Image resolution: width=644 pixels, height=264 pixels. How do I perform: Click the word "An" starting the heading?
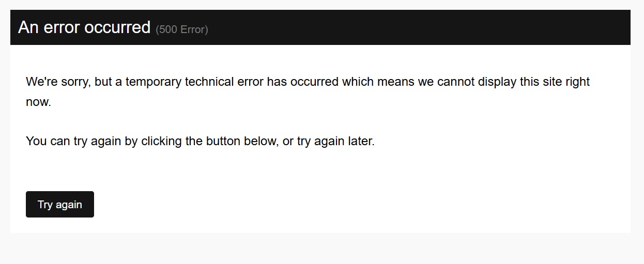(28, 27)
